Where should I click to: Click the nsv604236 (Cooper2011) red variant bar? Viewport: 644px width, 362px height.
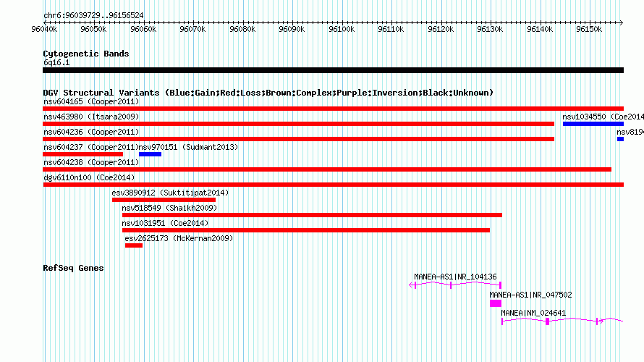[x=299, y=139]
